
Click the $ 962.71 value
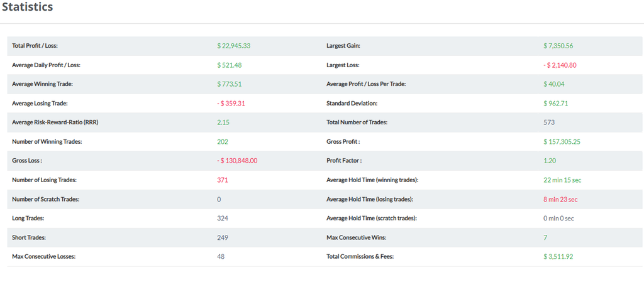coord(556,104)
